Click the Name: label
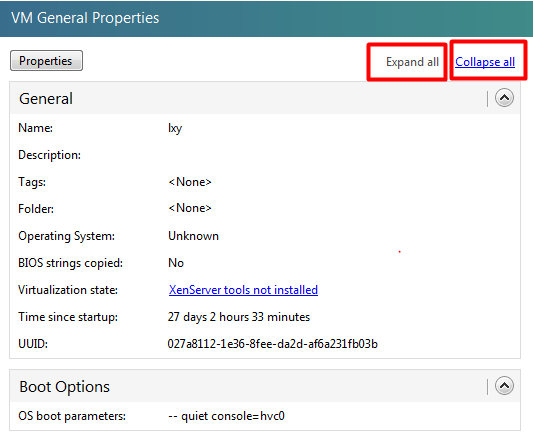The width and height of the screenshot is (533, 434). tap(35, 128)
